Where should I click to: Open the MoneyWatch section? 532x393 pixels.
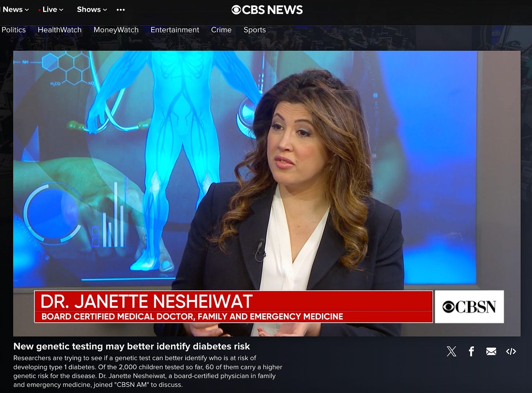[x=116, y=30]
